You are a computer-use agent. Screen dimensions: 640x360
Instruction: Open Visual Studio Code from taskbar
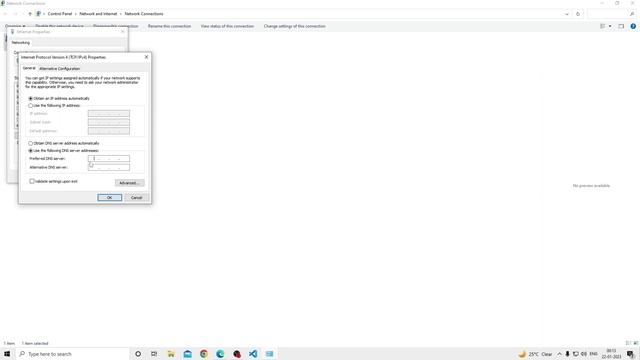coord(253,354)
